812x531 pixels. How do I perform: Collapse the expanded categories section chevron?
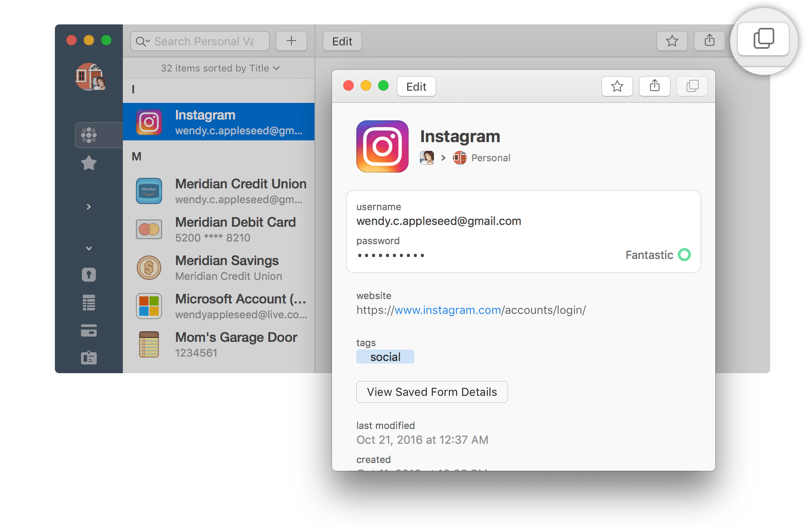[89, 248]
